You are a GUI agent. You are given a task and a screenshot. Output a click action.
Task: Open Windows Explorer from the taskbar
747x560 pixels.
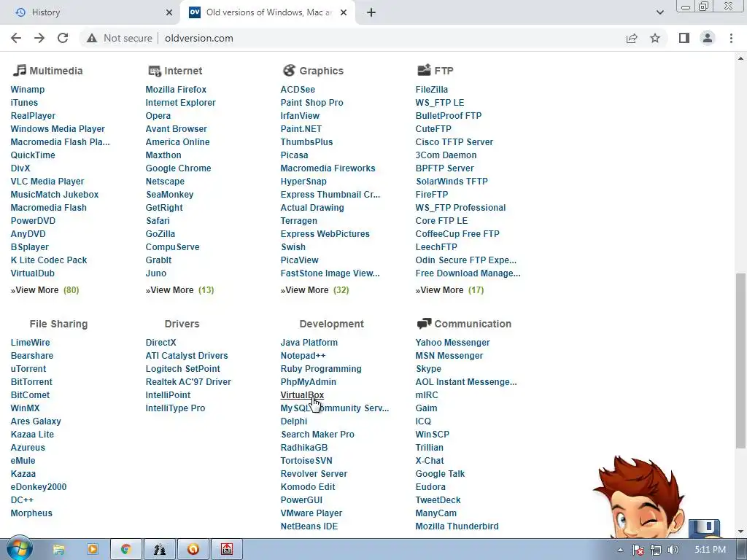pos(58,550)
